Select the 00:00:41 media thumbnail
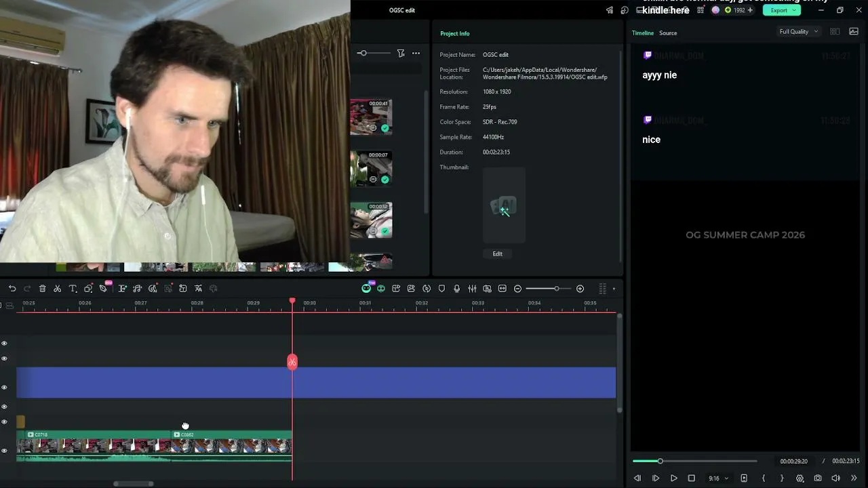 click(x=371, y=117)
